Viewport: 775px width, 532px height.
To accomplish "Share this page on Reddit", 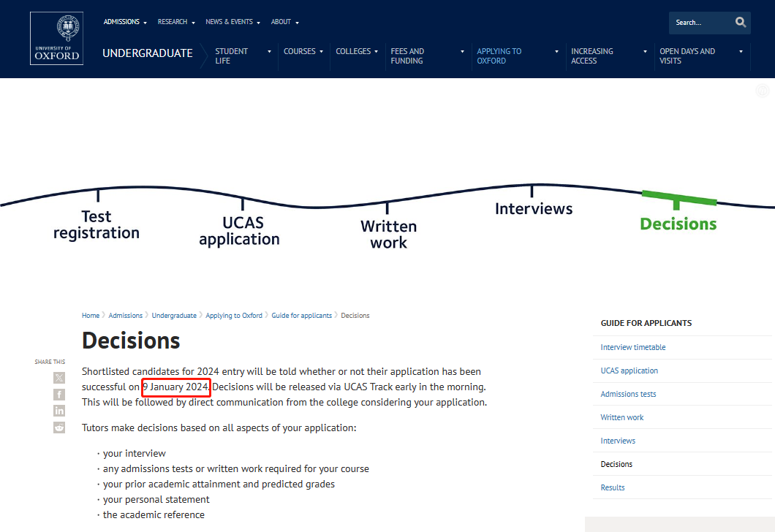I will [x=59, y=427].
